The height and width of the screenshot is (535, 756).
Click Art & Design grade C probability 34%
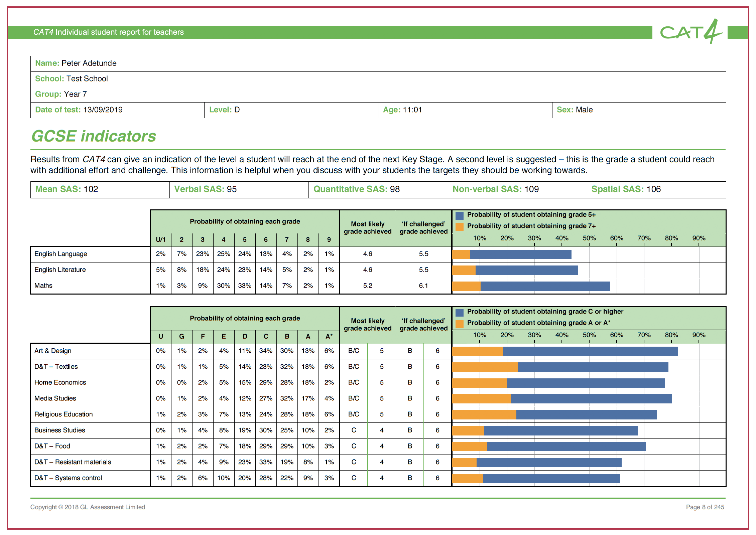266,351
